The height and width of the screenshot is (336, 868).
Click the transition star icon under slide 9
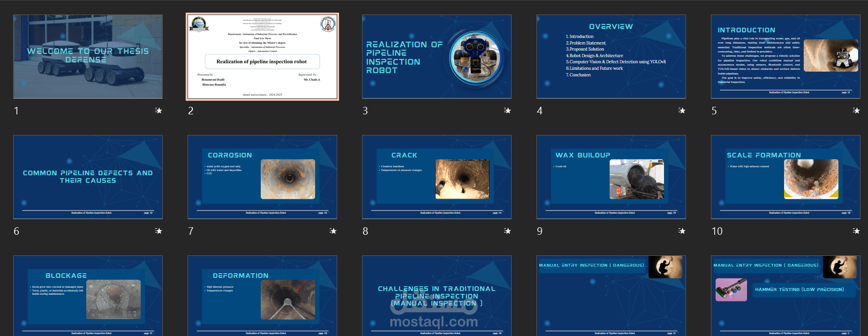(x=682, y=231)
